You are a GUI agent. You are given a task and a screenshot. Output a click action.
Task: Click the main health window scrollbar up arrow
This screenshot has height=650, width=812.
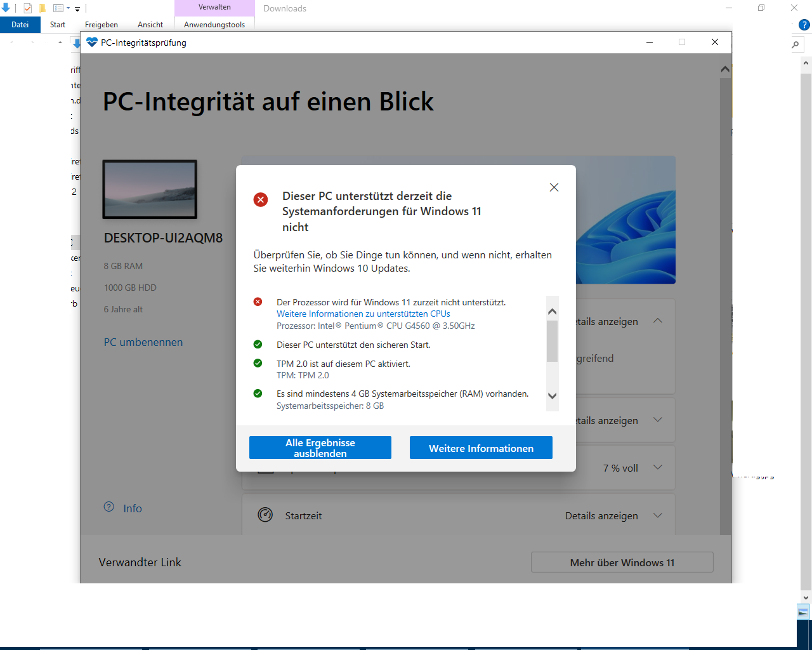tap(725, 69)
